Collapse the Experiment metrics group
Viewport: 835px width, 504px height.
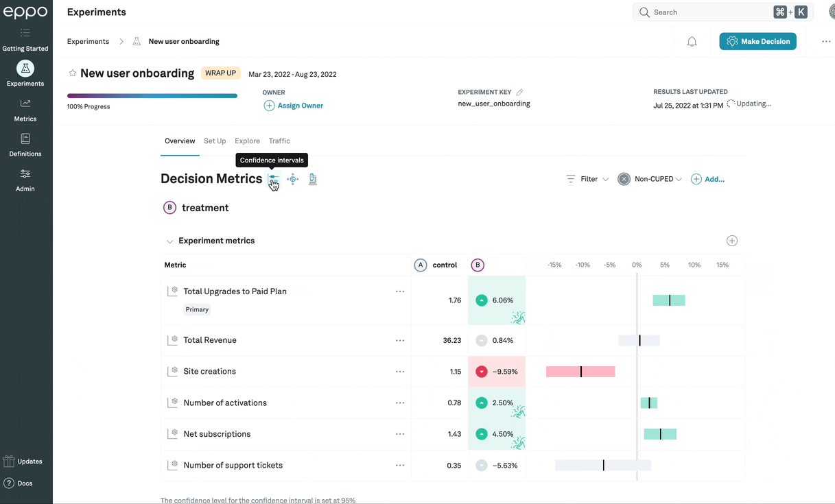169,241
